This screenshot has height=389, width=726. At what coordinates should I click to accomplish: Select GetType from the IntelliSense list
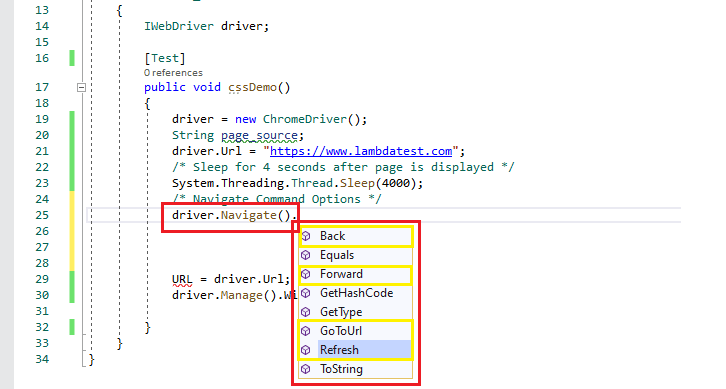[356, 312]
